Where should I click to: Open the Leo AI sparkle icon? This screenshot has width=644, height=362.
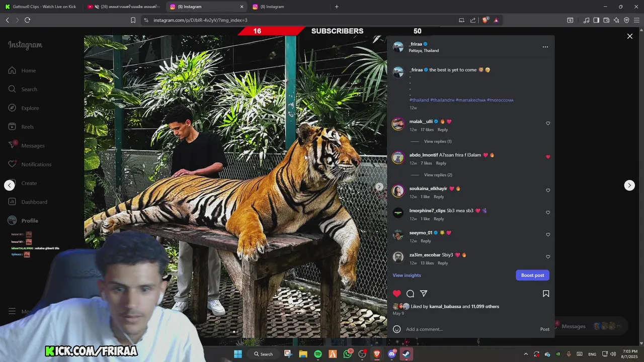(616, 20)
